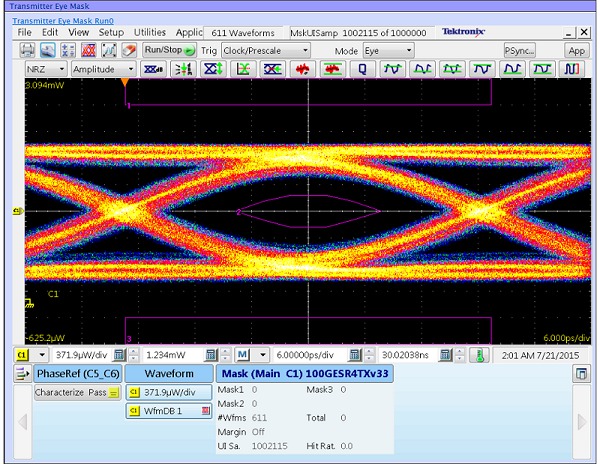600x464 pixels.
Task: Click the PSync... button
Action: tap(520, 50)
